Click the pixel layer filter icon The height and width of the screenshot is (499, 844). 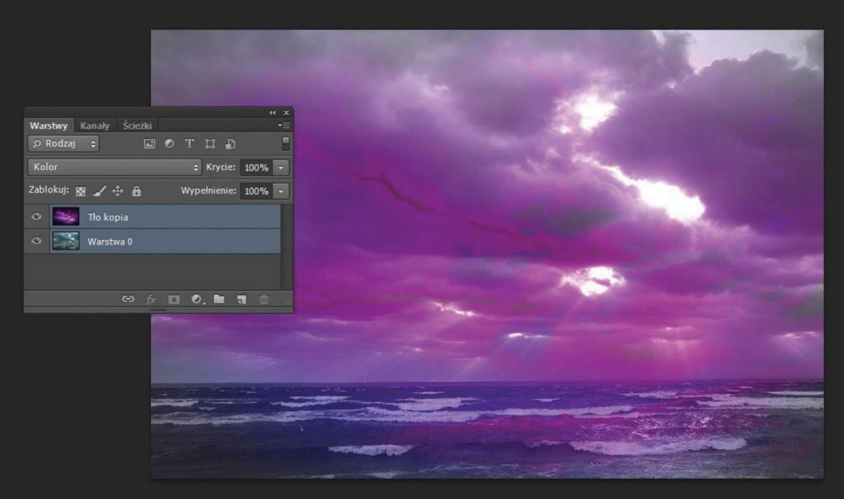149,144
